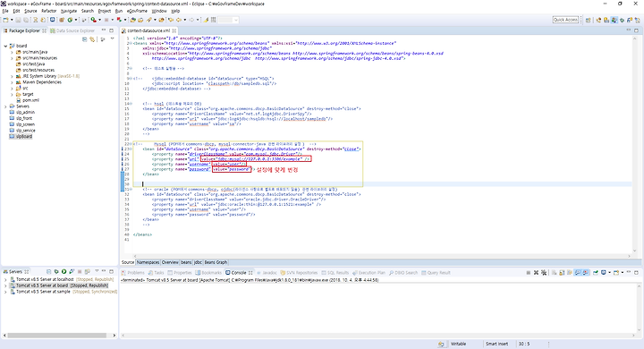Click debug-mode start icon in Servers view

56,272
